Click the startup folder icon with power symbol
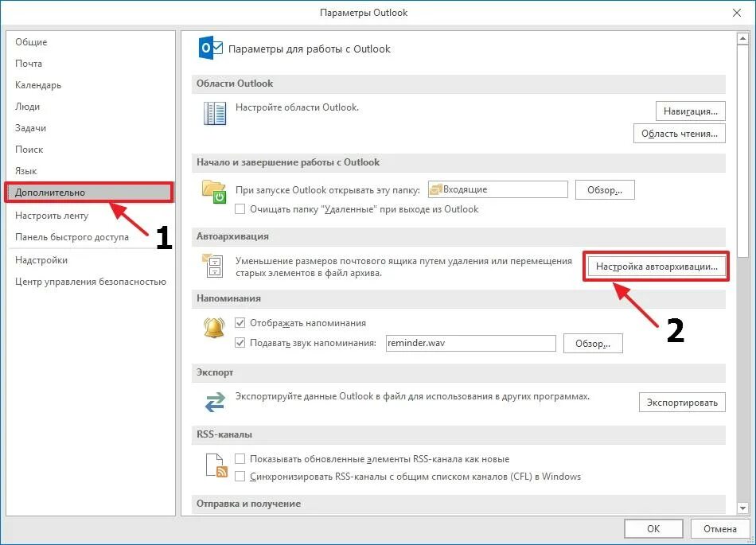This screenshot has height=545, width=756. [214, 191]
